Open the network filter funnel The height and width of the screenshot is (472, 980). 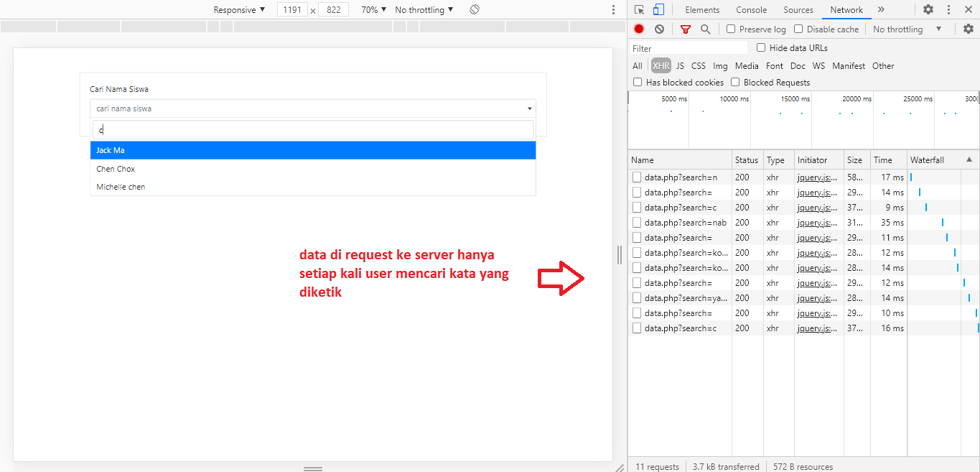coord(685,29)
